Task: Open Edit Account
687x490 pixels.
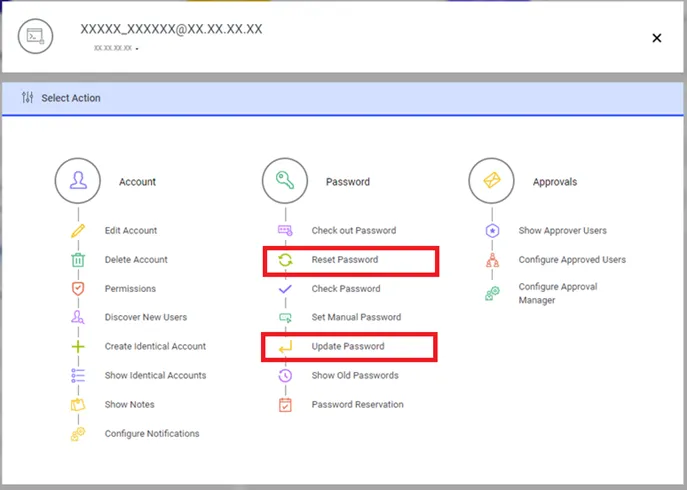Action: tap(131, 231)
